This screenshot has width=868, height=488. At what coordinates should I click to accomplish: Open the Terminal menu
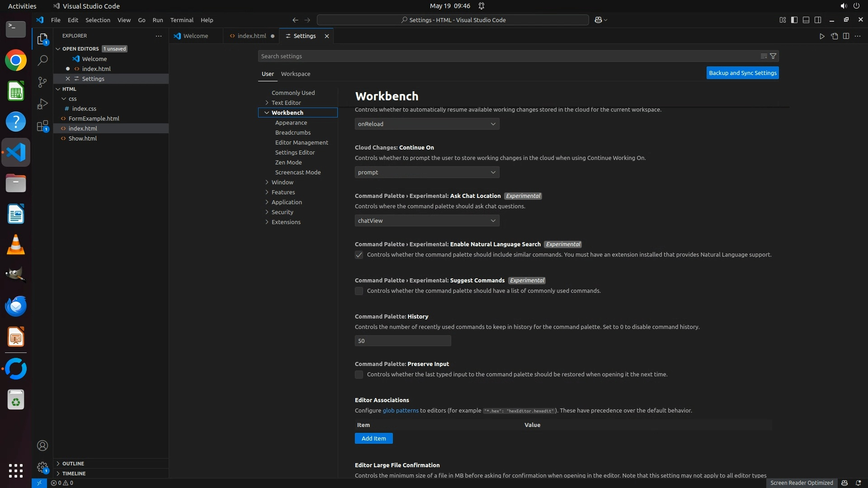pos(181,20)
